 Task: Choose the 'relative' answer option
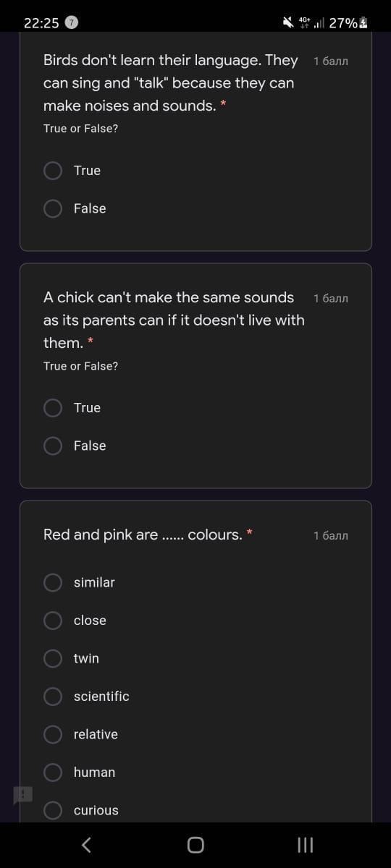click(x=80, y=734)
